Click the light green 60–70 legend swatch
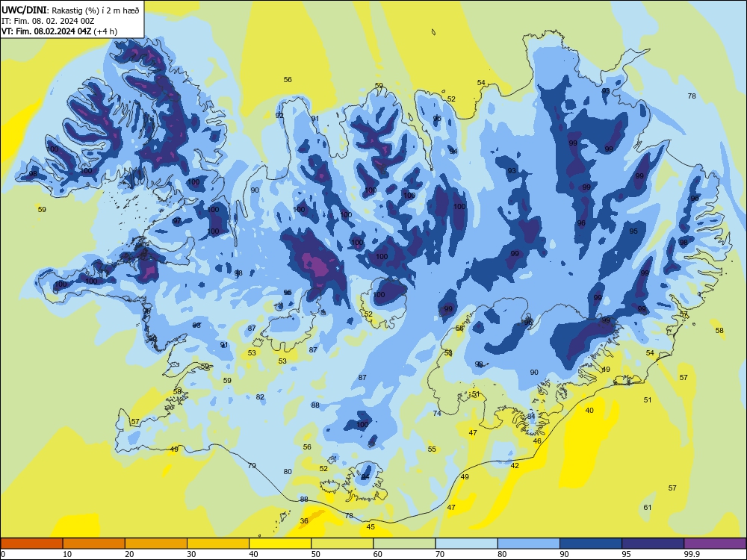The width and height of the screenshot is (747, 560). [404, 544]
